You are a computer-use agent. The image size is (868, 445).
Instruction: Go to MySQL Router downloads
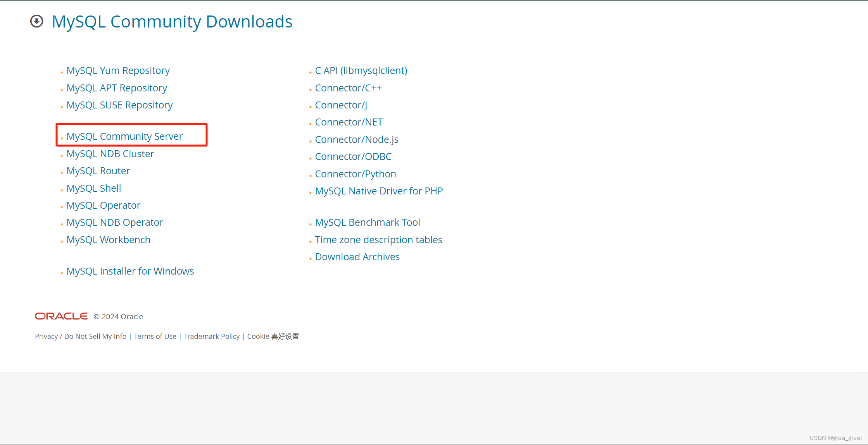[x=98, y=171]
